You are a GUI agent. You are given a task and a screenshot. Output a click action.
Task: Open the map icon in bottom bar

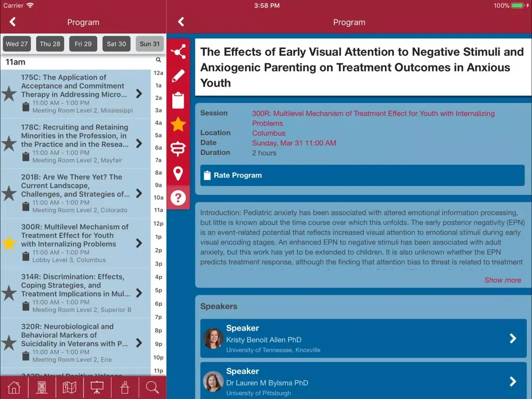pyautogui.click(x=69, y=388)
